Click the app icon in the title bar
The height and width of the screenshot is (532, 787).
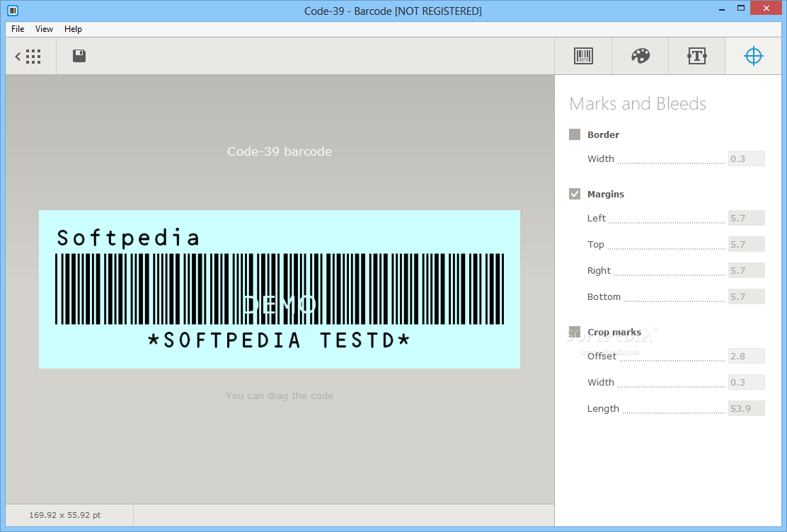(13, 10)
